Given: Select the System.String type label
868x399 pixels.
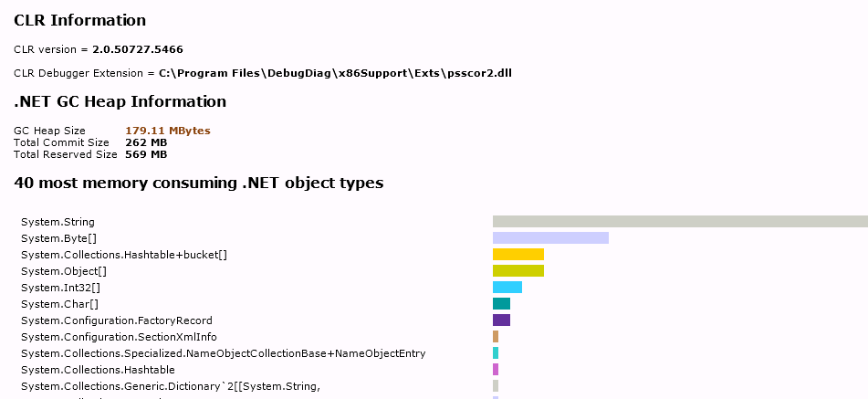Looking at the screenshot, I should click(x=58, y=222).
